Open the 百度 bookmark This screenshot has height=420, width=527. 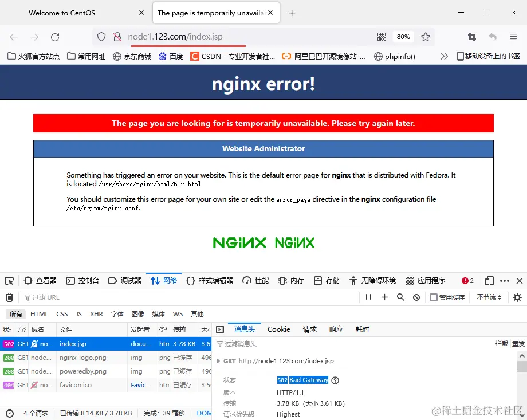[171, 56]
